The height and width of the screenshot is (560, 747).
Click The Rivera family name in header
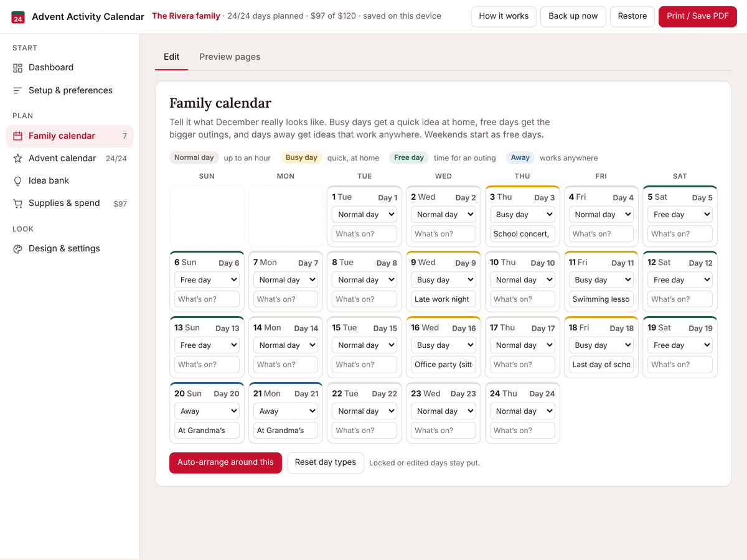pyautogui.click(x=186, y=16)
